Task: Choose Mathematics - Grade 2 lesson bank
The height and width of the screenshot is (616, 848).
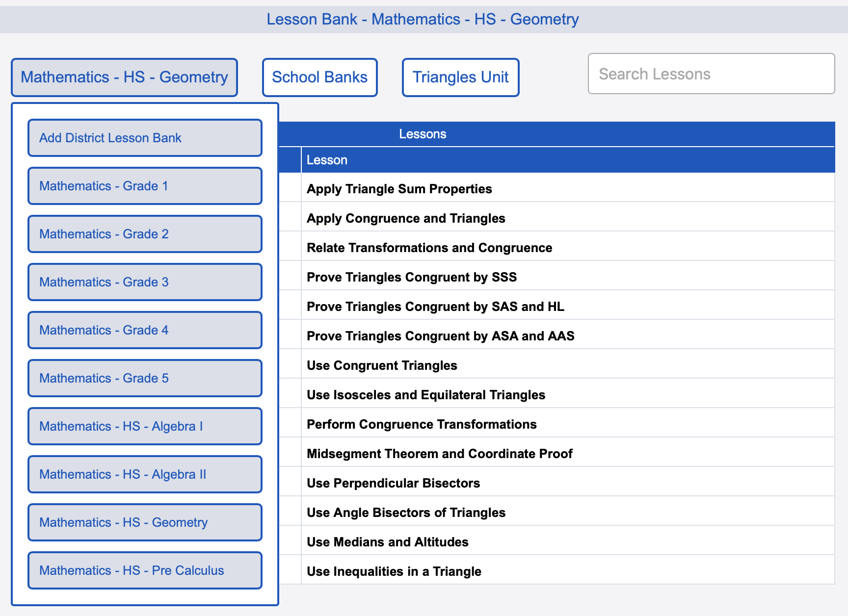Action: point(145,234)
